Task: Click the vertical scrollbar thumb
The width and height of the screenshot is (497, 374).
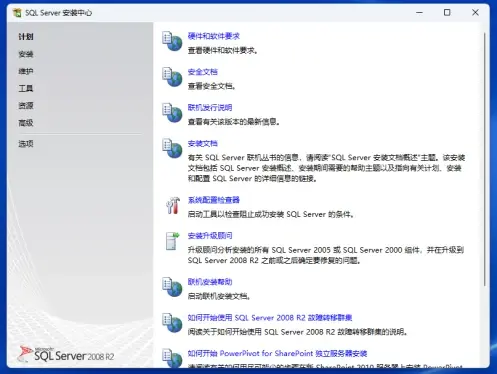Action: coord(485,159)
